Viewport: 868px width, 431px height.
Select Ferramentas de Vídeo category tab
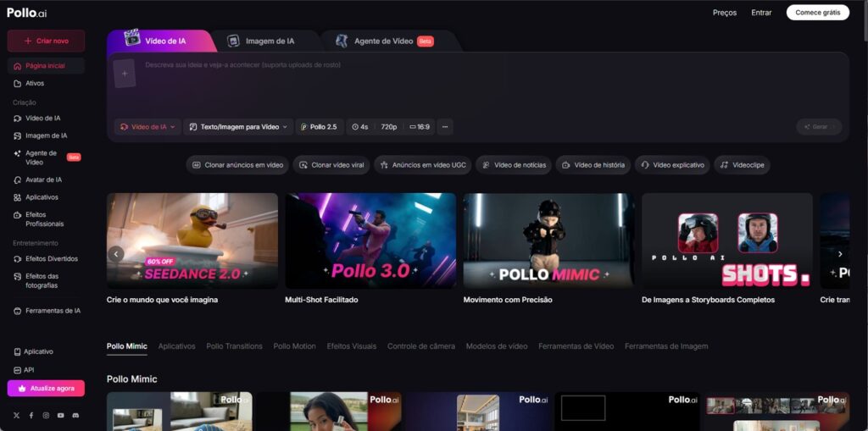576,346
